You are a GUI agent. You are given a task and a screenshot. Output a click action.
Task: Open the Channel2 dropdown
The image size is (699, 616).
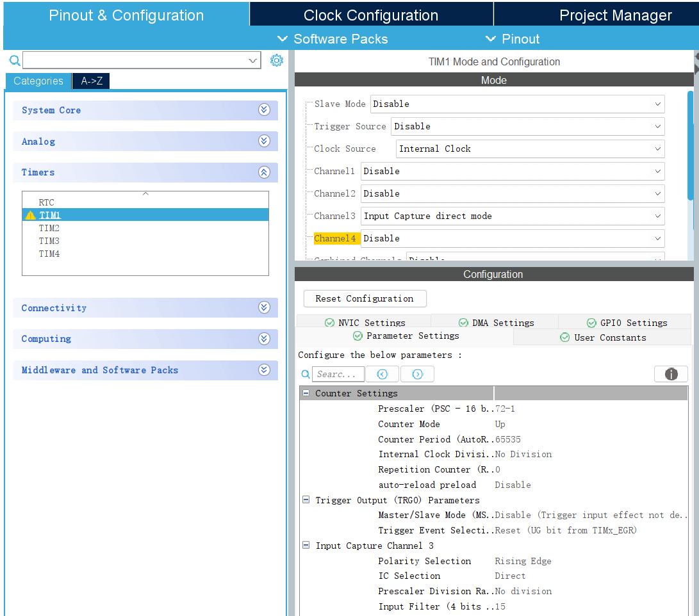click(x=512, y=194)
